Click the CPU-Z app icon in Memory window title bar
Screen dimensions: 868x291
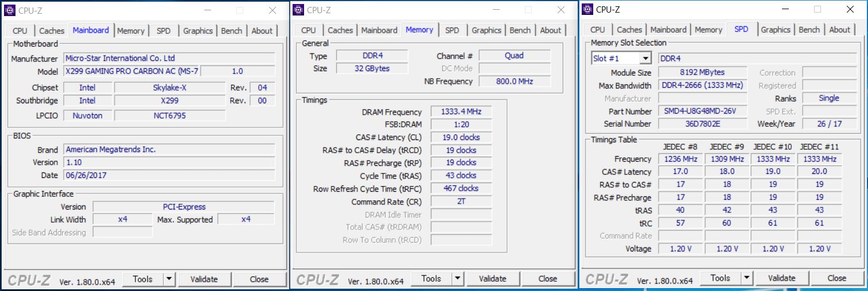(x=298, y=9)
